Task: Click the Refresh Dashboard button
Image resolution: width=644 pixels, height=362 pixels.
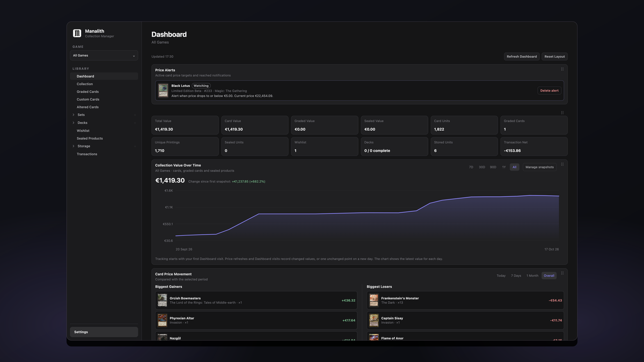Action: (x=522, y=56)
